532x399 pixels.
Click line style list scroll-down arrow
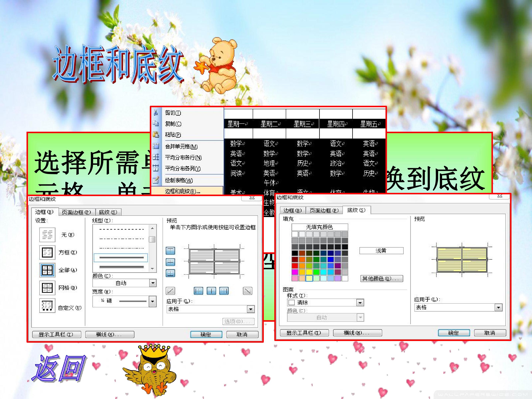click(152, 269)
